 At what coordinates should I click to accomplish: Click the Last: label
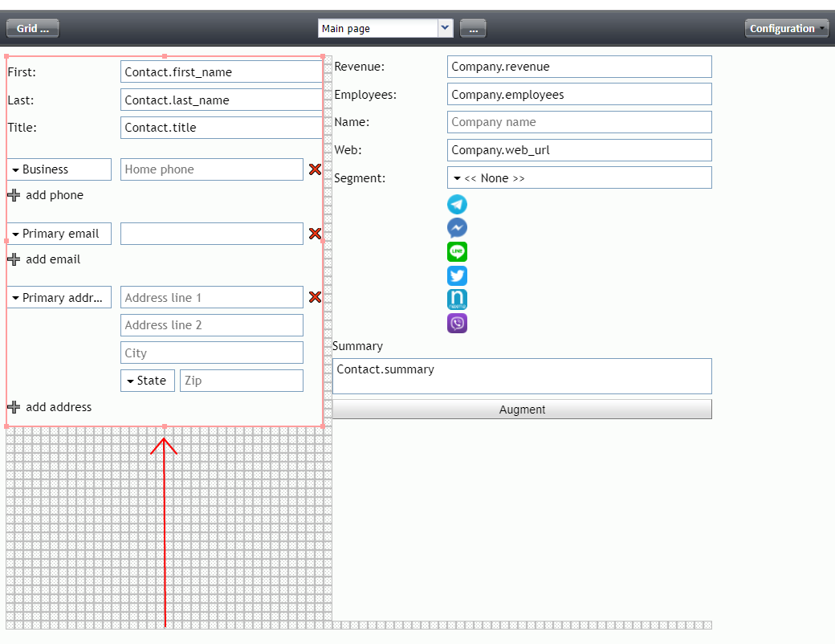tap(21, 100)
